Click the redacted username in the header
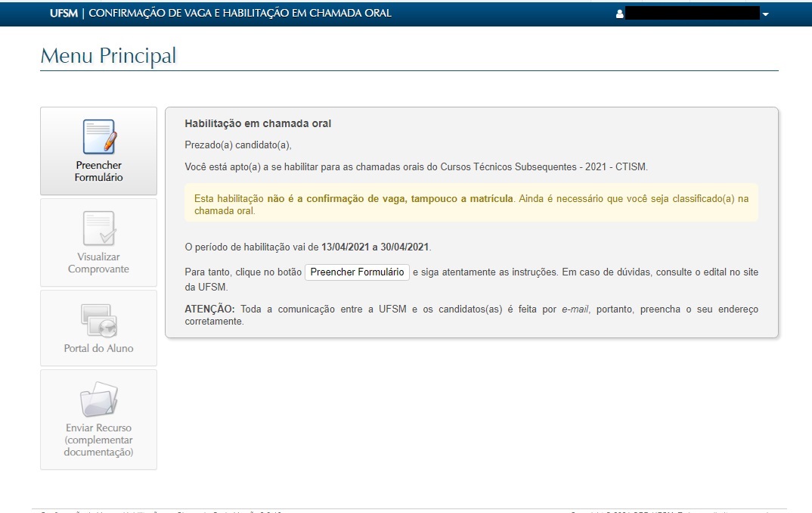 tap(692, 14)
